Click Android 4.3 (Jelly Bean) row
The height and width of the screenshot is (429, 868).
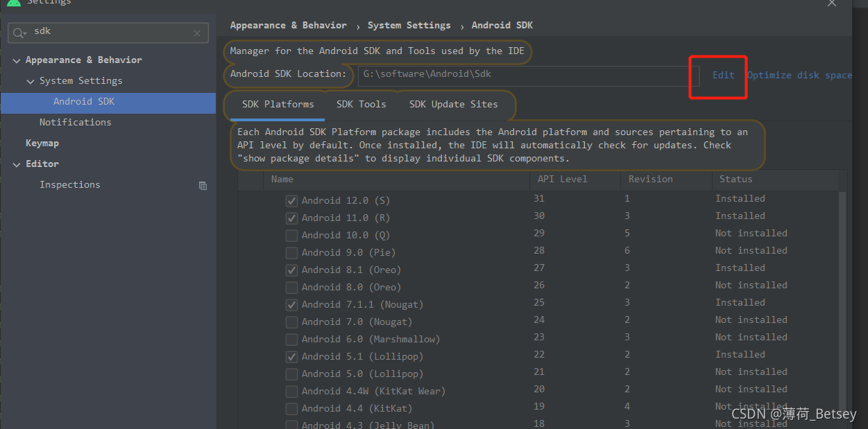click(x=368, y=426)
